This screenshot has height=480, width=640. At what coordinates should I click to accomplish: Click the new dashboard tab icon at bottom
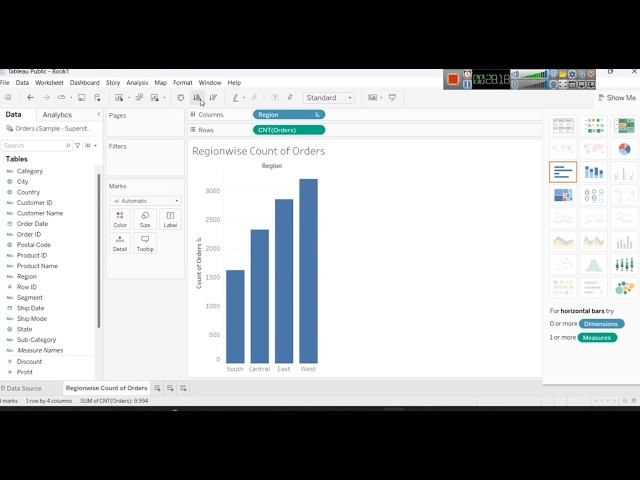tap(170, 388)
